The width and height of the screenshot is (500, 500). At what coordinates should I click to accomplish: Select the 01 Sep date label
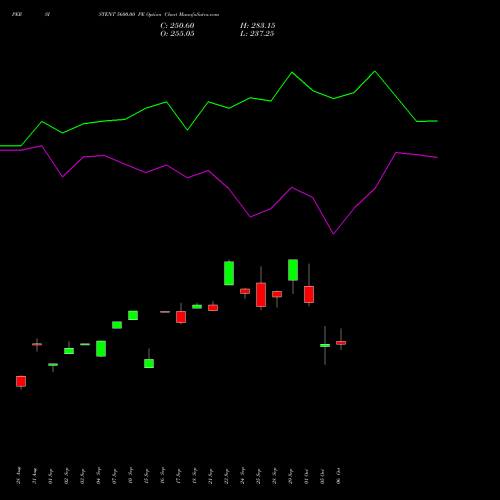coord(51,476)
